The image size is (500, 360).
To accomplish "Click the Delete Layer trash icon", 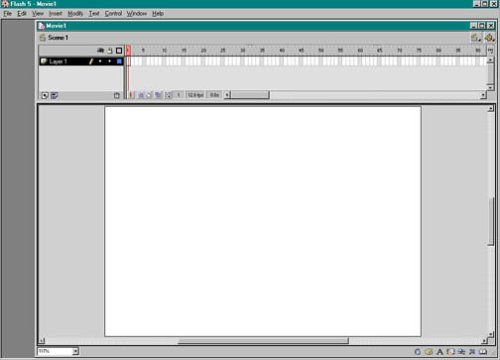I will point(117,95).
